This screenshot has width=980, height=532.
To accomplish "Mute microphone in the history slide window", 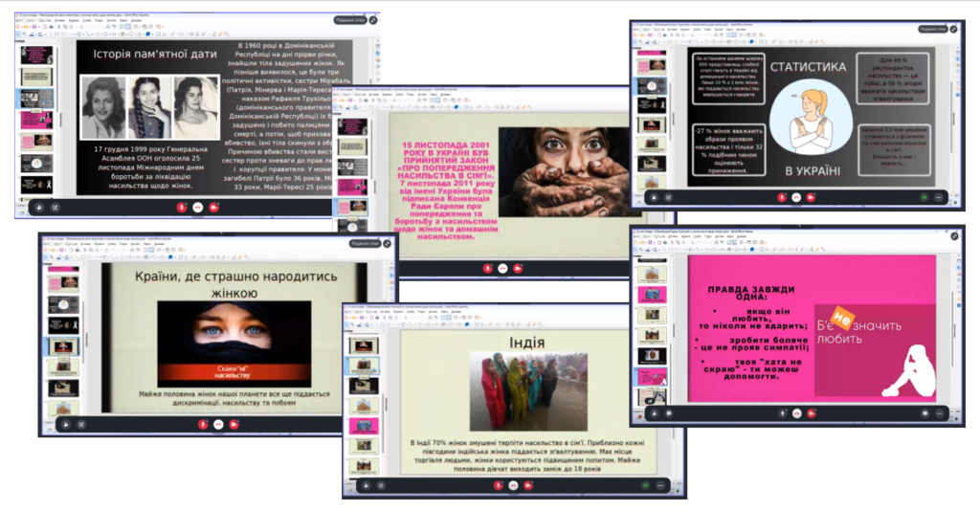I will click(182, 207).
